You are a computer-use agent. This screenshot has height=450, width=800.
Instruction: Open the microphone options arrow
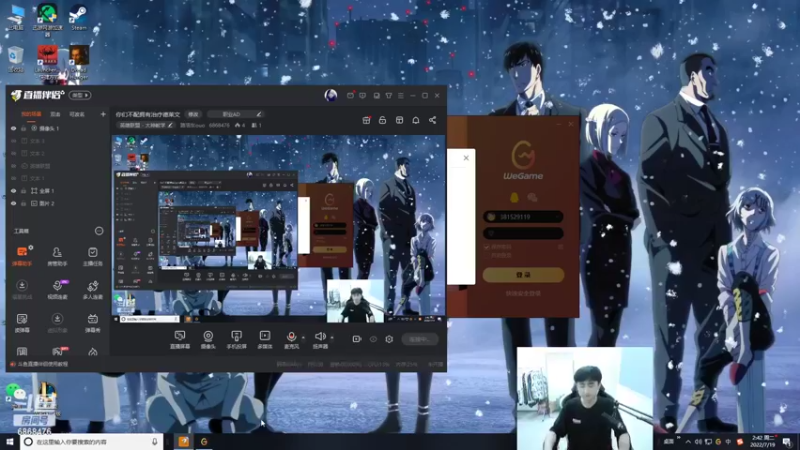[x=303, y=337]
